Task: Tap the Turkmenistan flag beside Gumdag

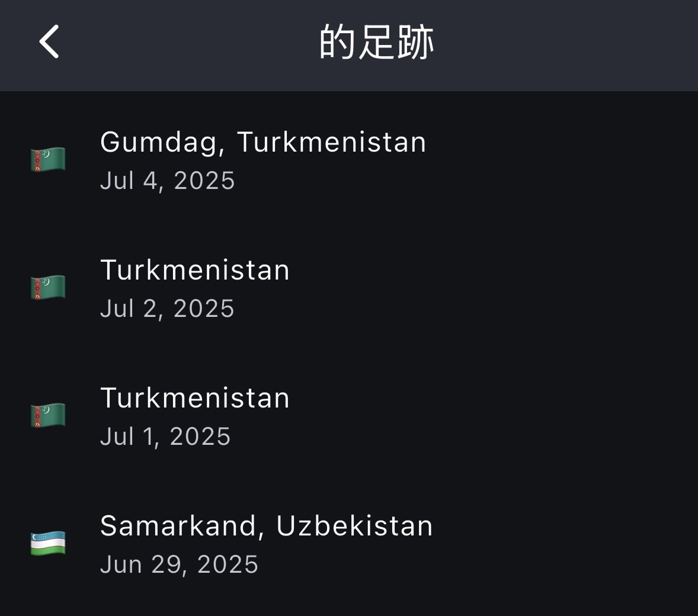Action: 48,160
